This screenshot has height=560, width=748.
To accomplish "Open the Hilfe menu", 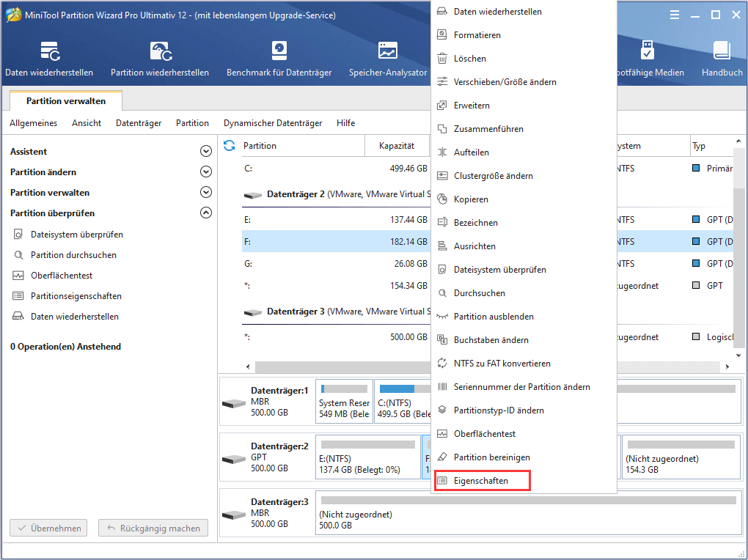I will pos(346,123).
